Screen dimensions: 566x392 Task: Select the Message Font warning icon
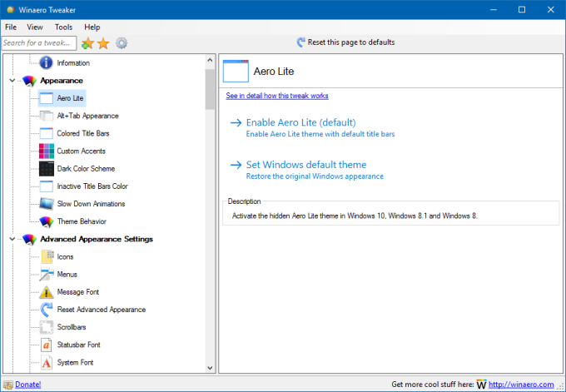[x=47, y=292]
